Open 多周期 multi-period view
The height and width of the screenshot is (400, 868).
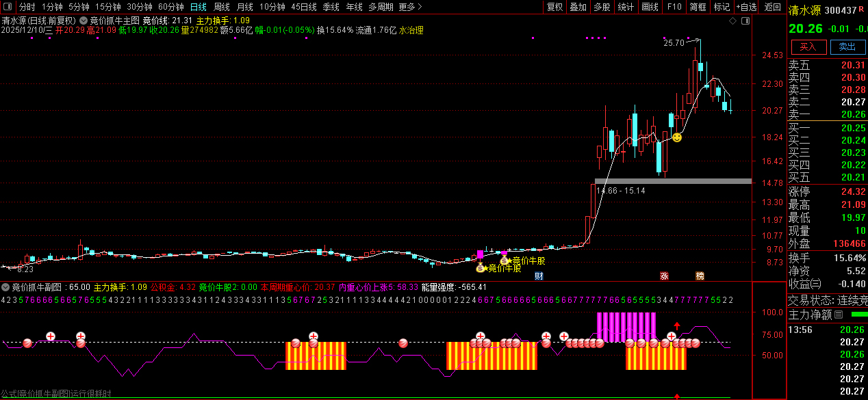click(x=381, y=7)
